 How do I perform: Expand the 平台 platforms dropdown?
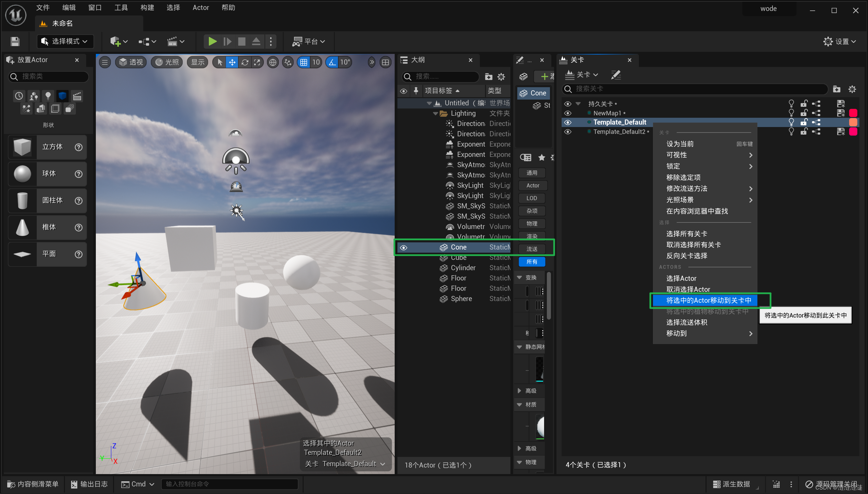[x=308, y=42]
